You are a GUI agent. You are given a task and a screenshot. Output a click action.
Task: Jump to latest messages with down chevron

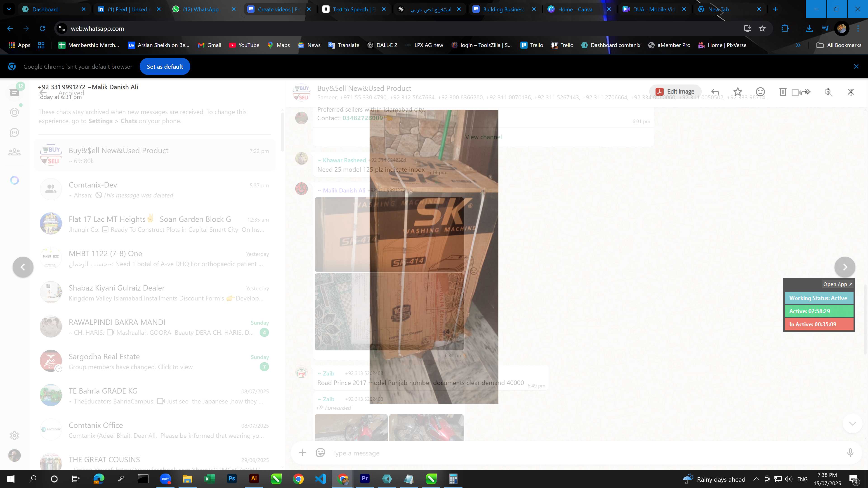852,424
